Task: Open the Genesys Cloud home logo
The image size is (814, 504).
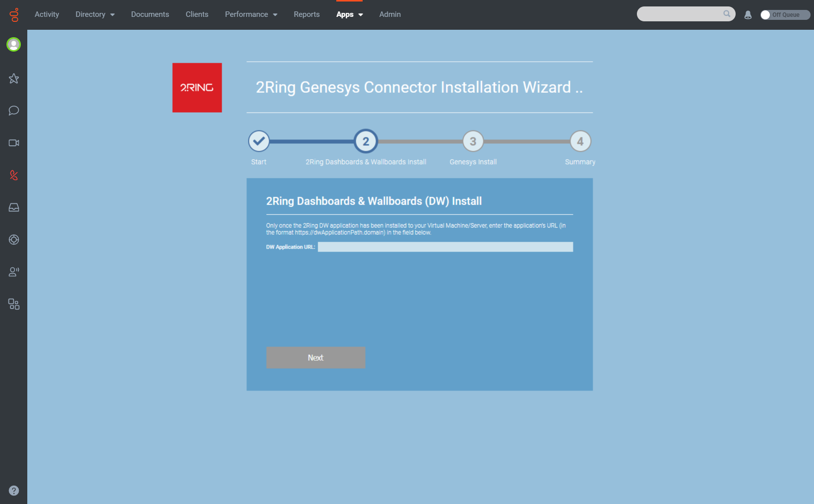Action: click(13, 14)
